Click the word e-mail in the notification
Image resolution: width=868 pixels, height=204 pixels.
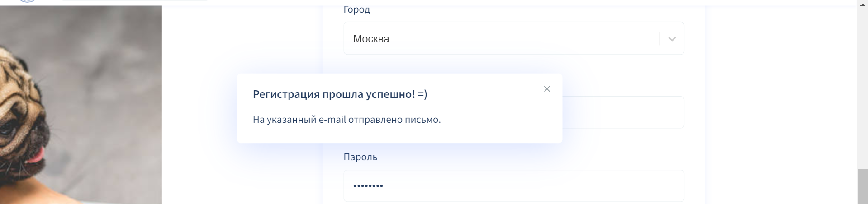332,120
